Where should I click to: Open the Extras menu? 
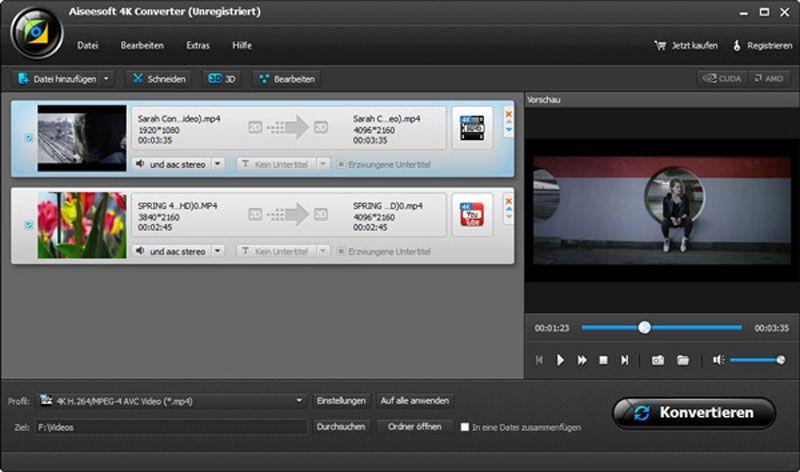coord(198,45)
